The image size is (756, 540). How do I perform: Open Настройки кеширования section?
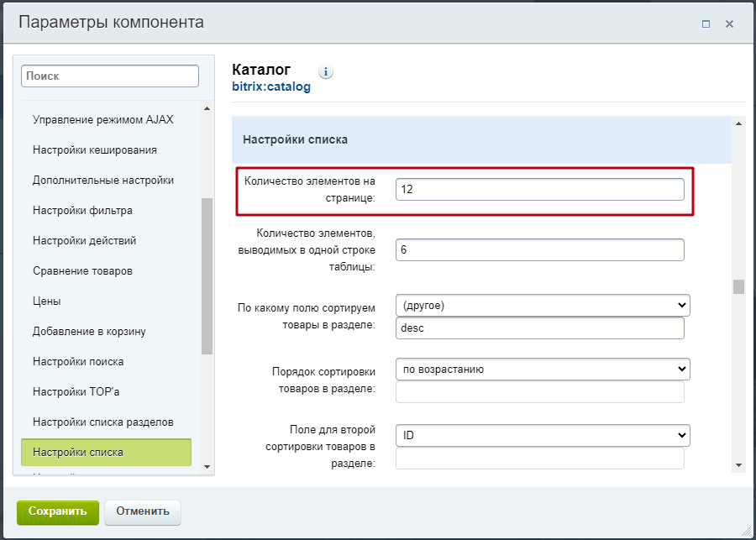point(95,150)
